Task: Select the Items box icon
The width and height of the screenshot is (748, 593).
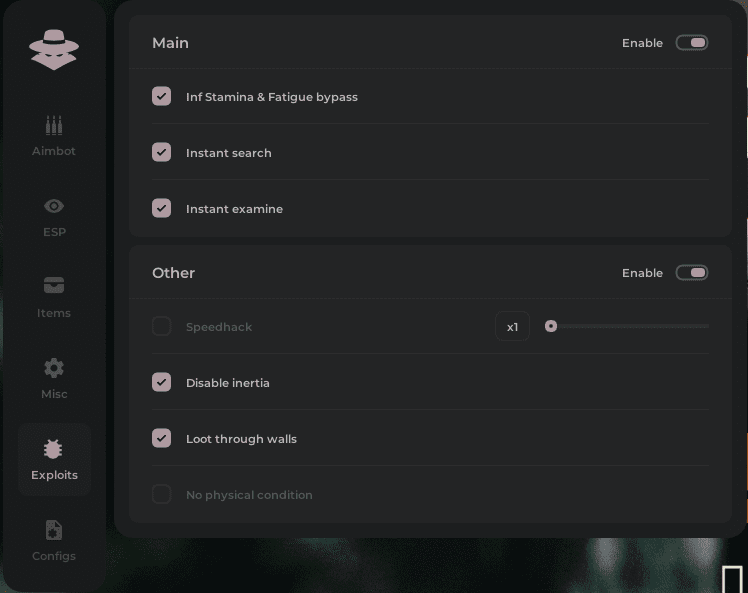Action: [x=54, y=286]
